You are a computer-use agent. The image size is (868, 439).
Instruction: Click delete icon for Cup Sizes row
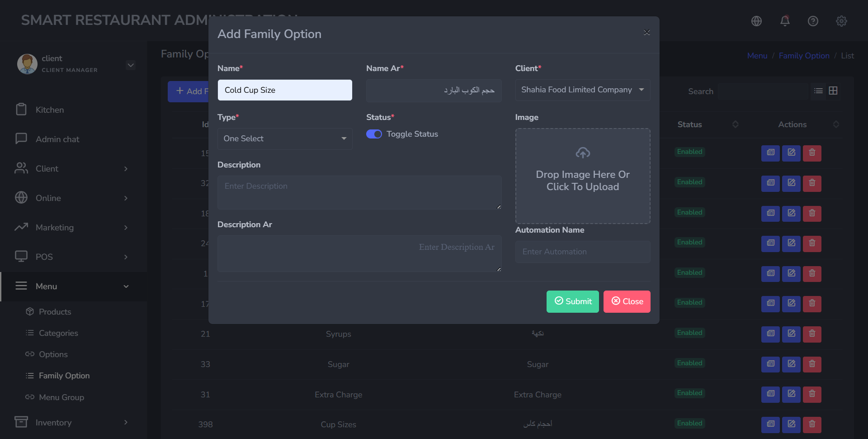(x=812, y=425)
